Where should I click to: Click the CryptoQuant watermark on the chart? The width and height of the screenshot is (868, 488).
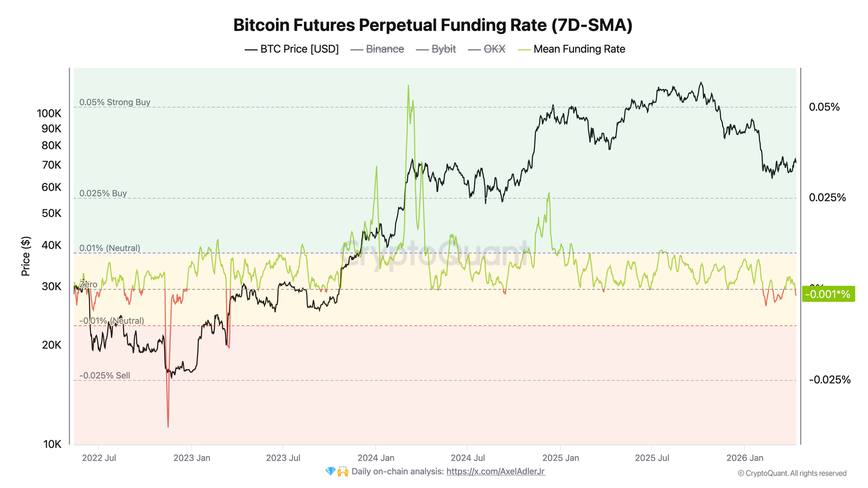coord(434,254)
